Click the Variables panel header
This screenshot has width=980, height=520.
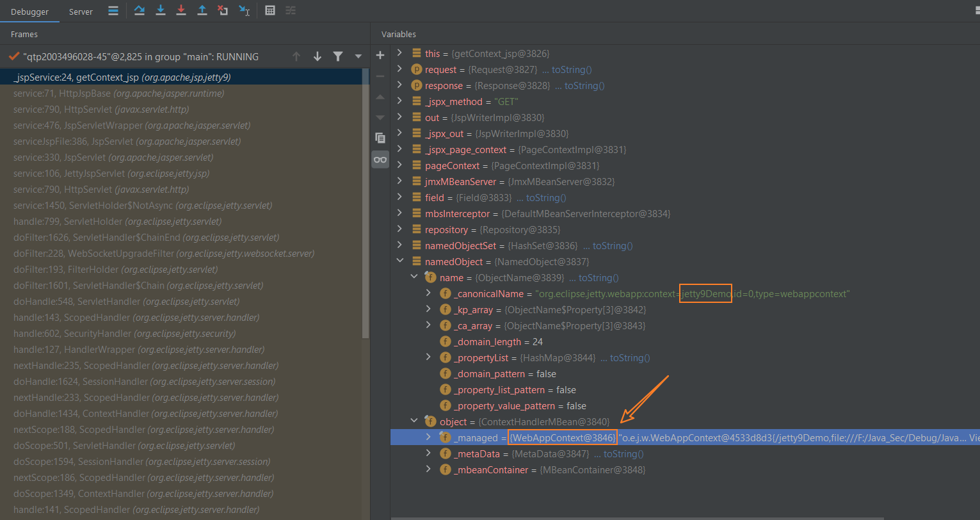[399, 34]
